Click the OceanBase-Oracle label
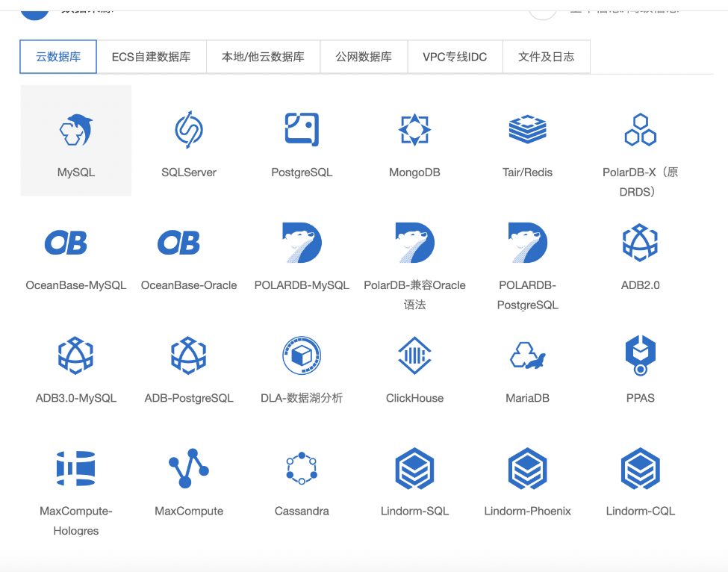This screenshot has height=572, width=728. [188, 285]
